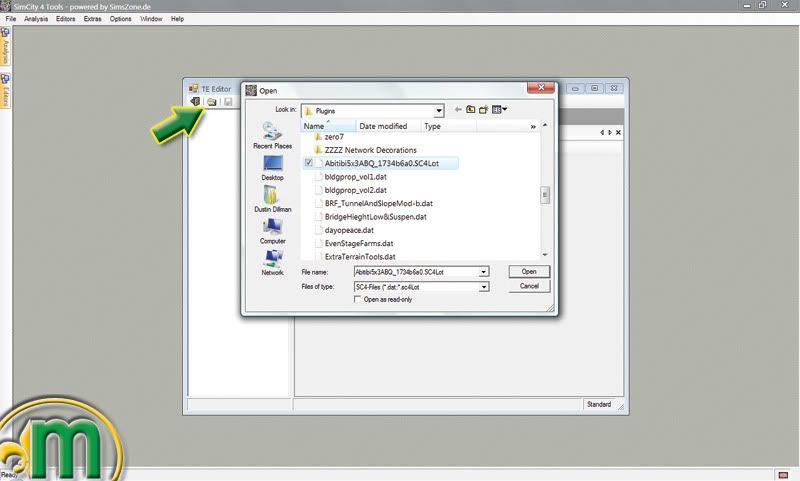Open Dustin Dillman user folder shortcut
Screen dimensions: 800x481
[272, 199]
